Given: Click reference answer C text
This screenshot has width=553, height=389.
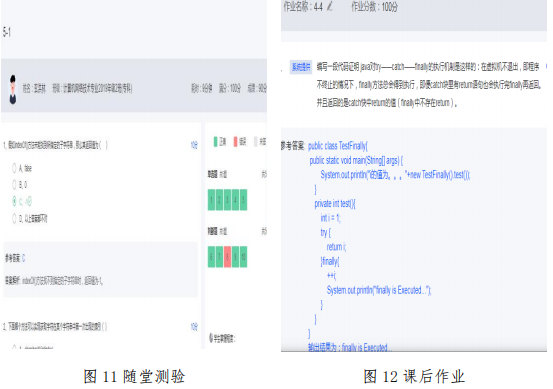Looking at the screenshot, I should pyautogui.click(x=23, y=258).
